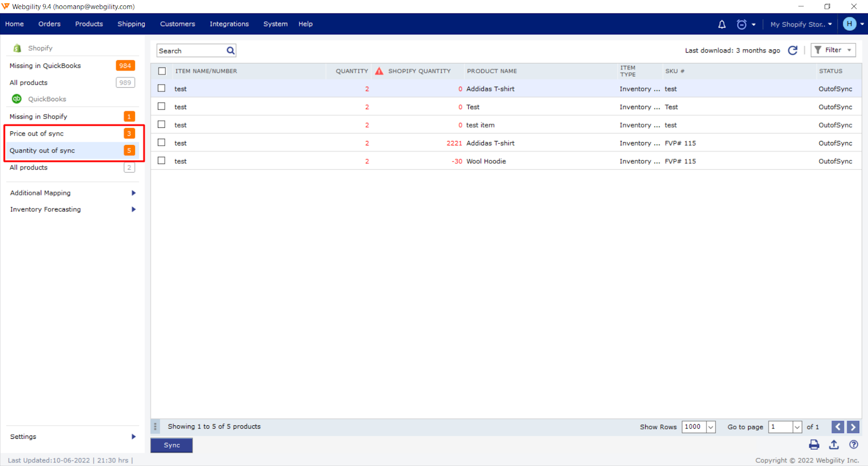868x466 pixels.
Task: Select the test item row checkbox
Action: tap(162, 125)
